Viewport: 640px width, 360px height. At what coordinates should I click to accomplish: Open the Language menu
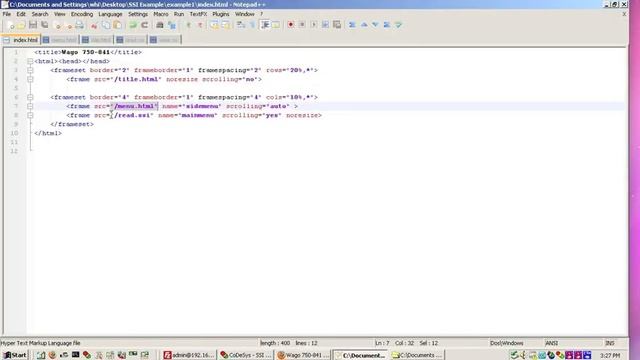[110, 14]
